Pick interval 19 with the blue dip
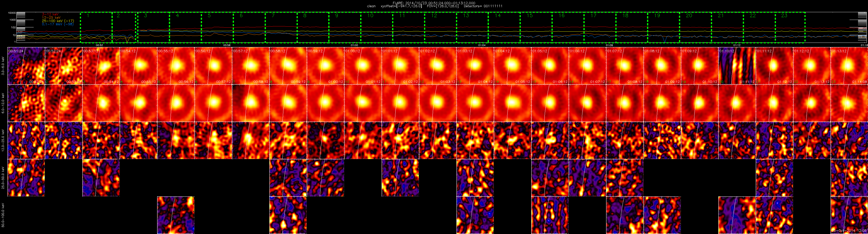868x234 pixels. tap(663, 28)
